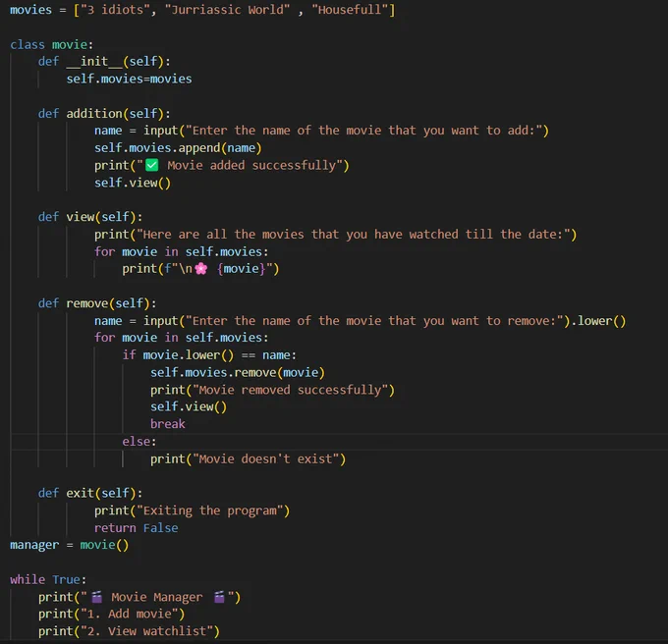
Task: Click "Movie doesn't exist" print line
Action: click(248, 459)
